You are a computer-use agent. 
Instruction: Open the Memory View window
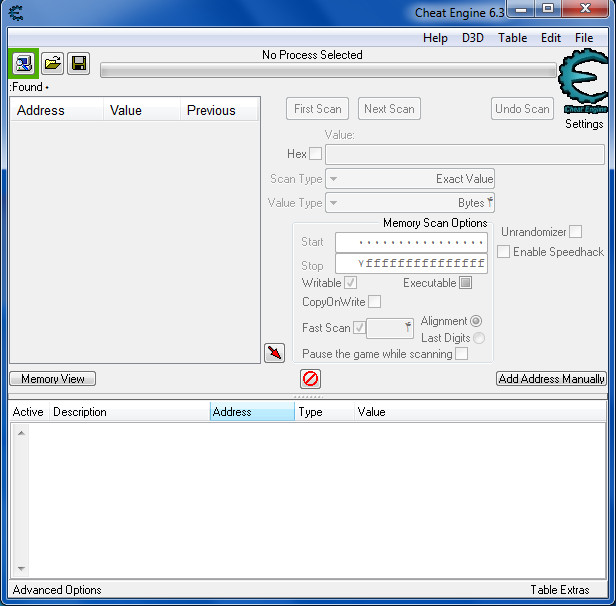point(53,379)
